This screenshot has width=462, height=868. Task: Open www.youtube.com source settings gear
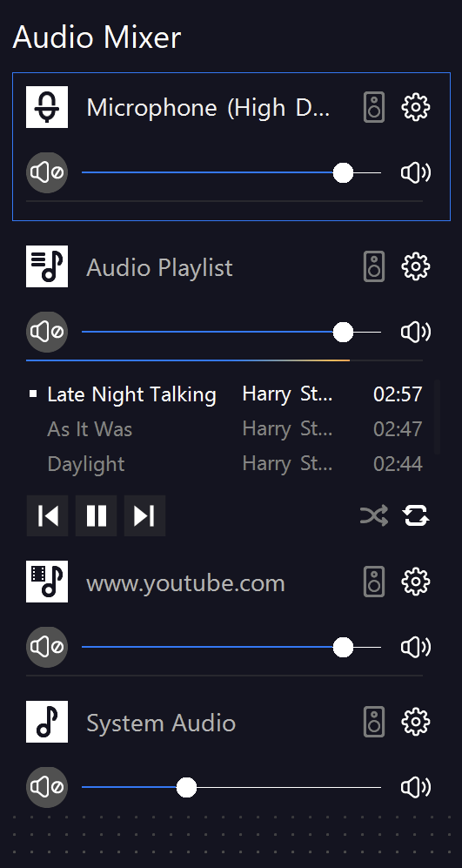416,582
